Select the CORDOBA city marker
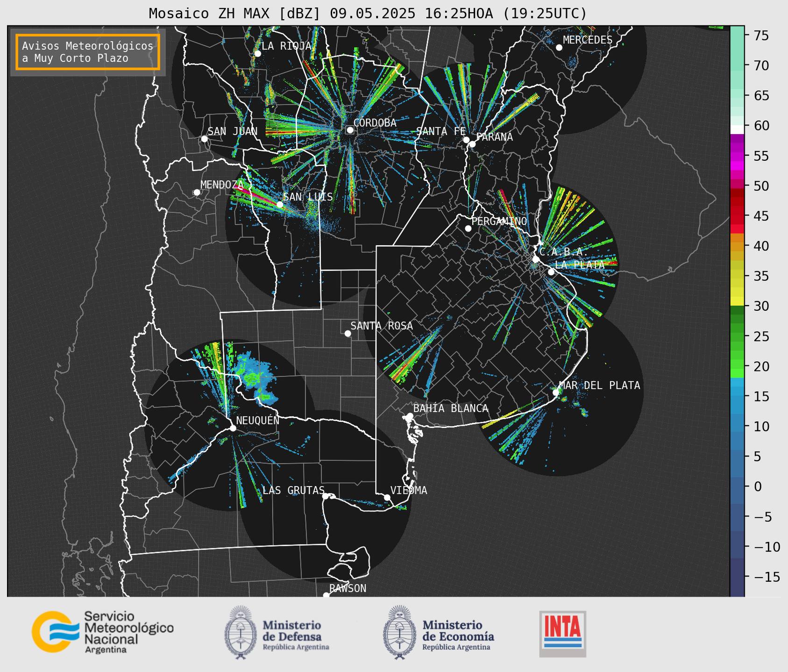Viewport: 788px width, 672px height. click(350, 130)
